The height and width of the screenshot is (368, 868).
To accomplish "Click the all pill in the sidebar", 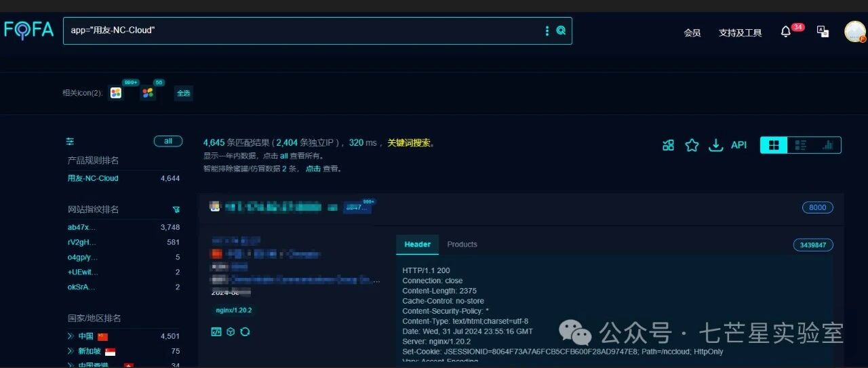I will (x=168, y=141).
